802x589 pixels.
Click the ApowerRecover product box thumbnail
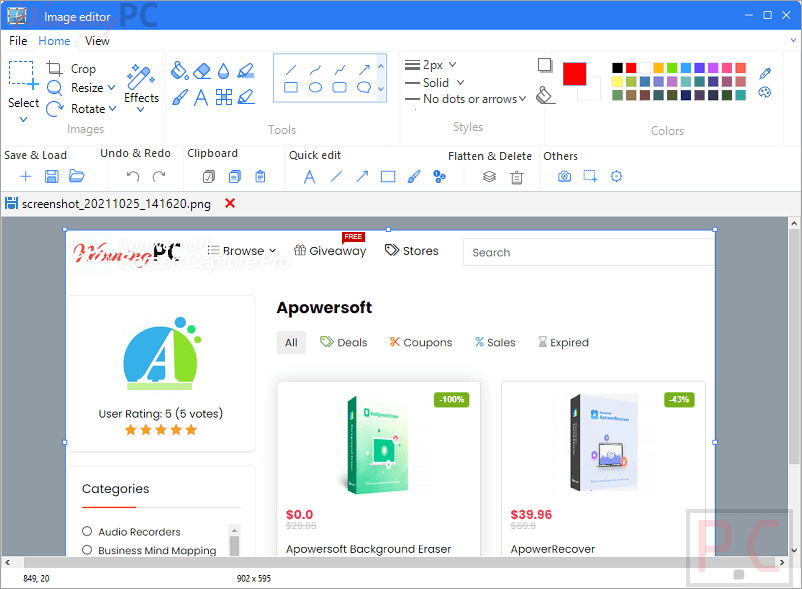[604, 443]
